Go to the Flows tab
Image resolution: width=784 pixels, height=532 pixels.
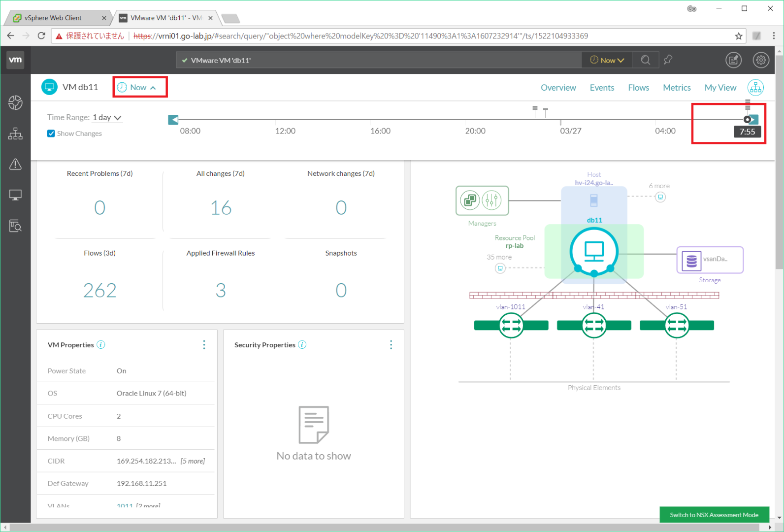pos(638,88)
